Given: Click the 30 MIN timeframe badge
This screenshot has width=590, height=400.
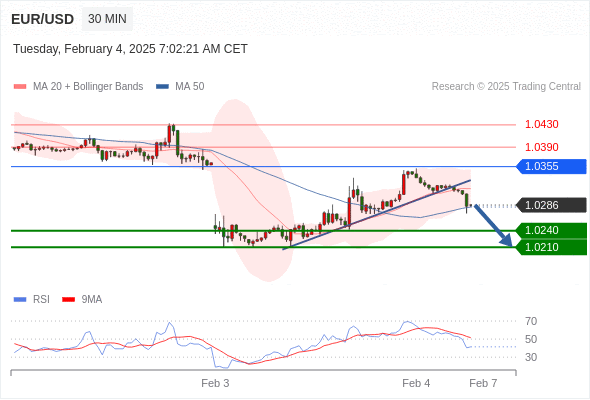Looking at the screenshot, I should 107,19.
